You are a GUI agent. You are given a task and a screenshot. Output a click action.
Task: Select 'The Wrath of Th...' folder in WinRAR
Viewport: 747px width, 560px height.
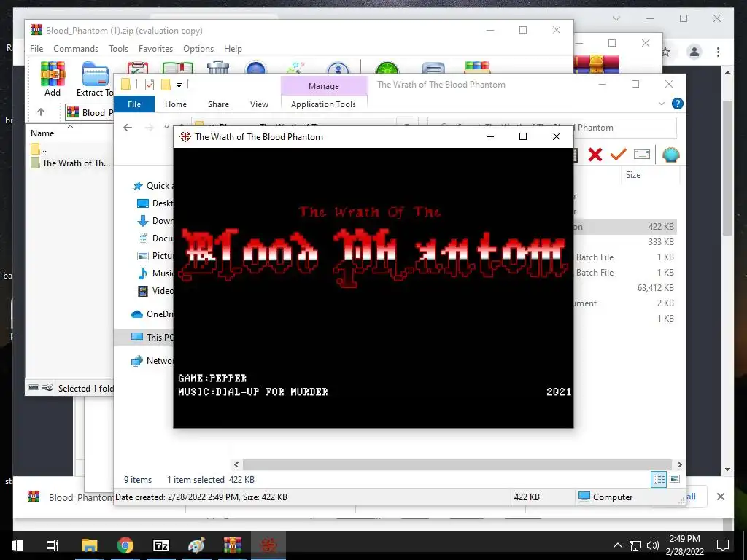(x=71, y=163)
